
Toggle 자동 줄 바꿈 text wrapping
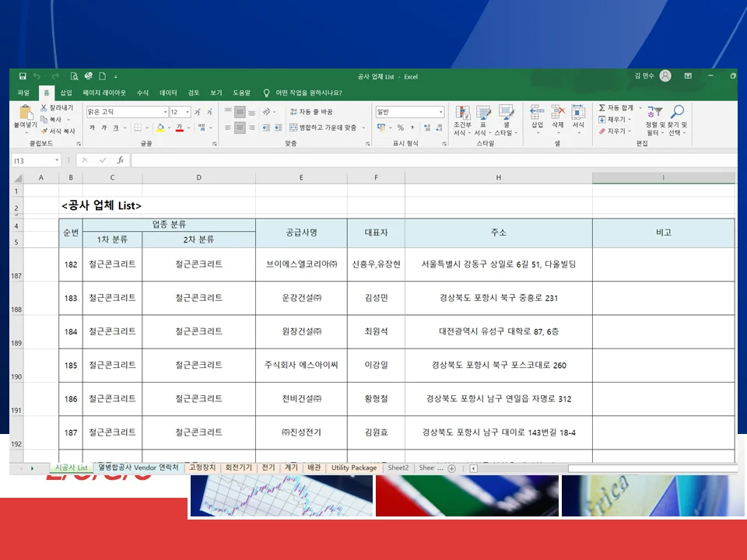[311, 112]
